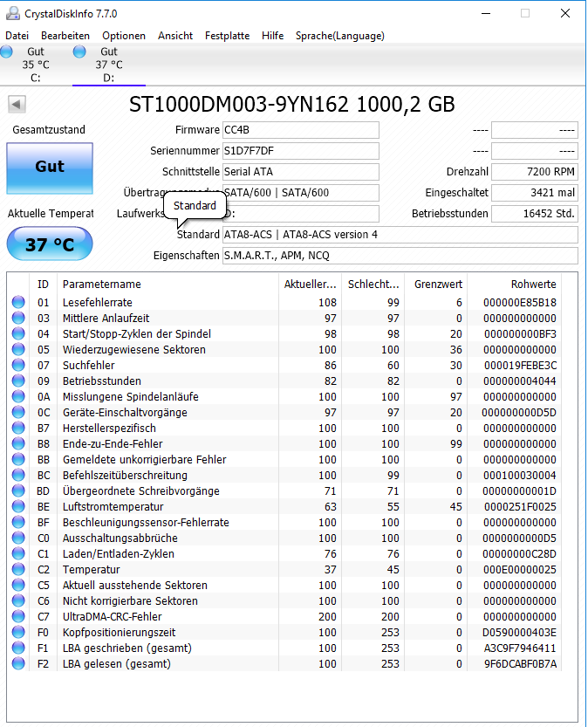
Task: Click the Seriennummer field S1D7F7DF
Action: [301, 151]
